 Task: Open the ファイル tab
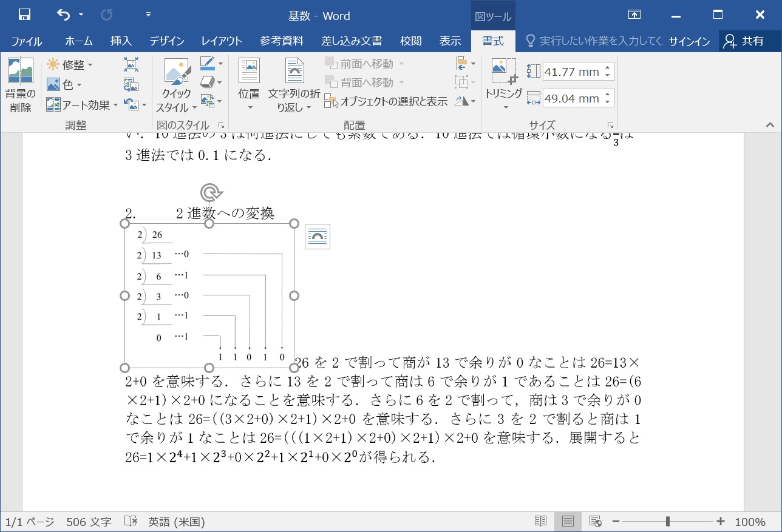(x=27, y=41)
